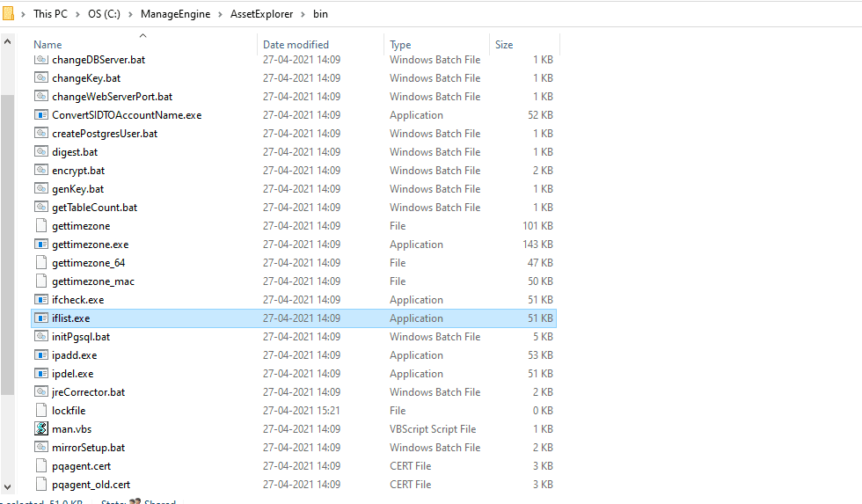Navigate to ManageEngine folder in breadcrumb
This screenshot has width=862, height=504.
coord(175,14)
